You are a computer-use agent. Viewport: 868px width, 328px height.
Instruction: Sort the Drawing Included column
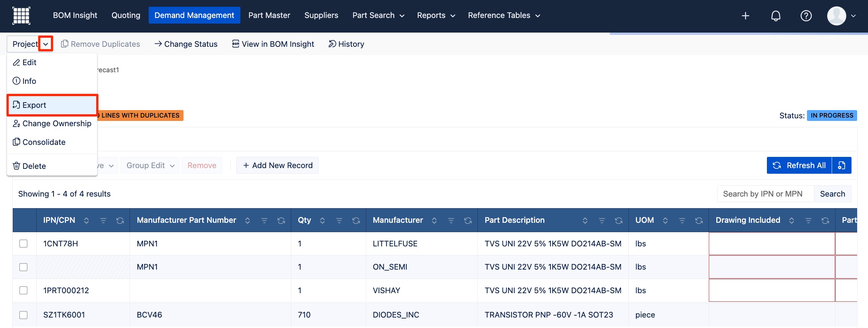[x=791, y=221]
